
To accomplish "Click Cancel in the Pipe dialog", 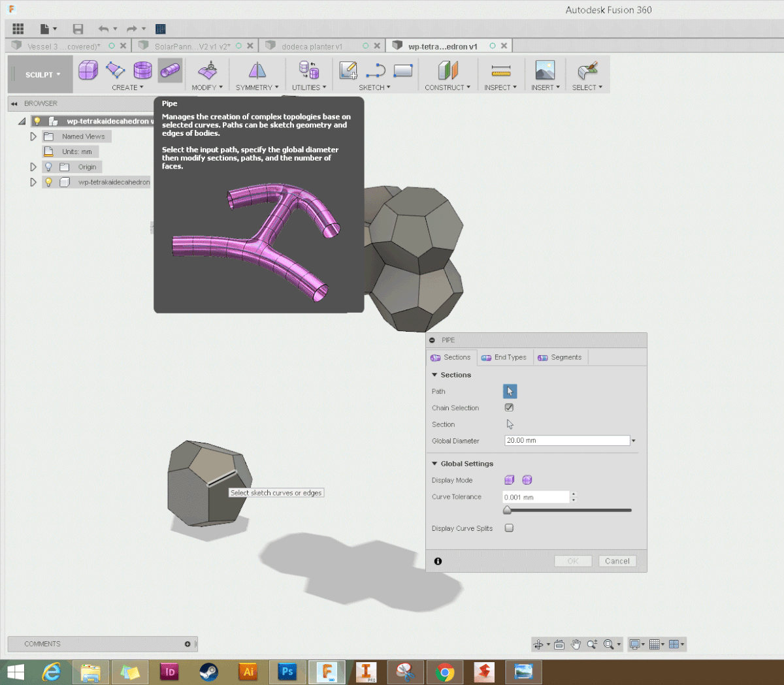I will (617, 561).
